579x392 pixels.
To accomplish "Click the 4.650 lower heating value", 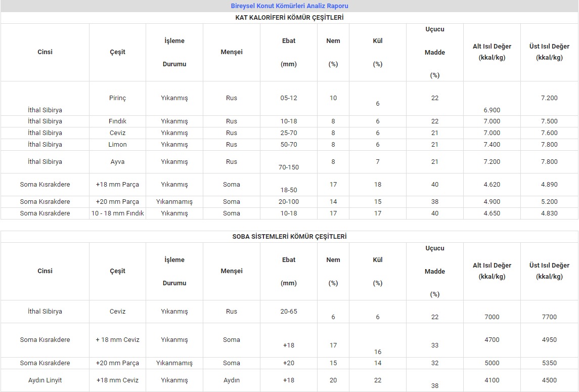I will pyautogui.click(x=492, y=213).
